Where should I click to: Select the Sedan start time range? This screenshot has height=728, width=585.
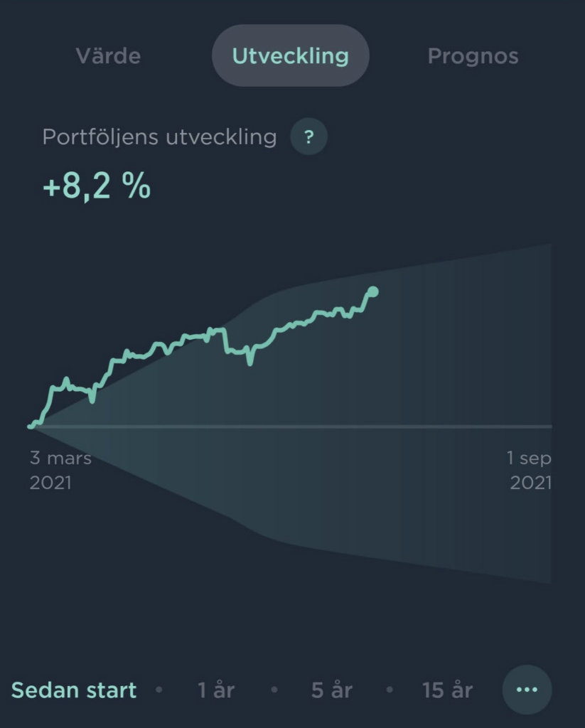point(74,690)
